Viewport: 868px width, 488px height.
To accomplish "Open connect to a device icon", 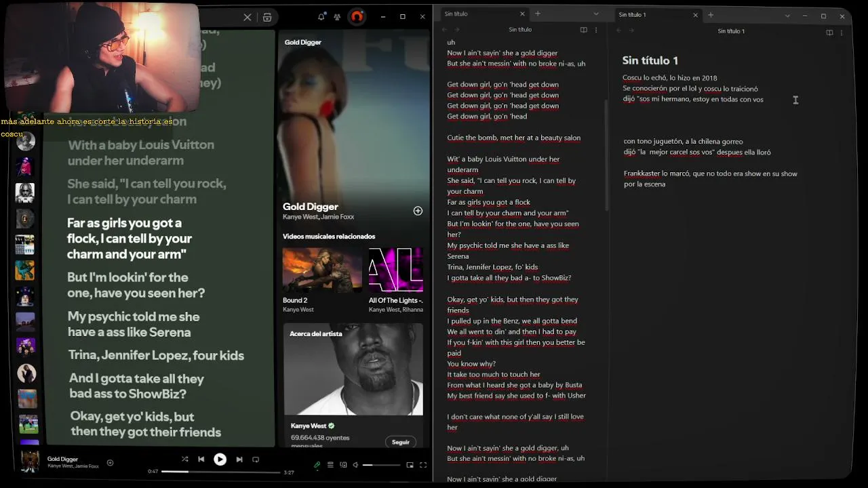I will [343, 465].
